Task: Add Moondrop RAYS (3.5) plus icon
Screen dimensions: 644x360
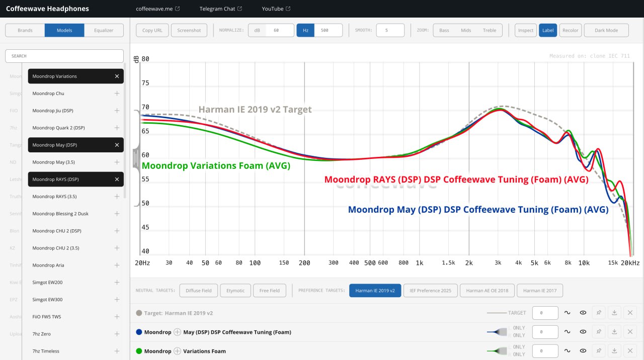Action: tap(117, 196)
